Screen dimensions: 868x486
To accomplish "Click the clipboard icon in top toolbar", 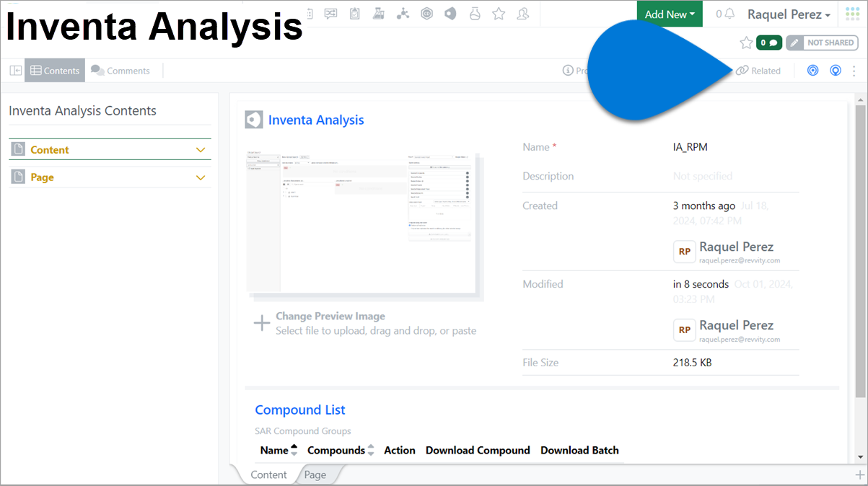I will pos(354,14).
